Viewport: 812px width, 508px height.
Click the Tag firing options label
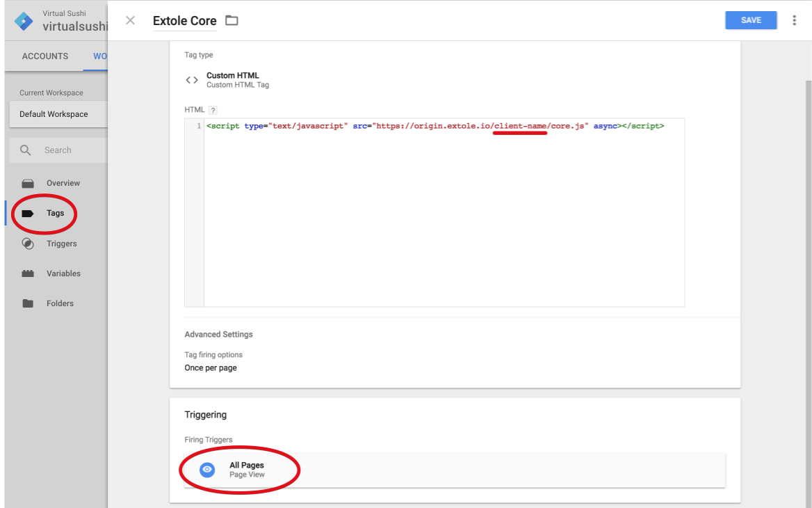tap(213, 355)
